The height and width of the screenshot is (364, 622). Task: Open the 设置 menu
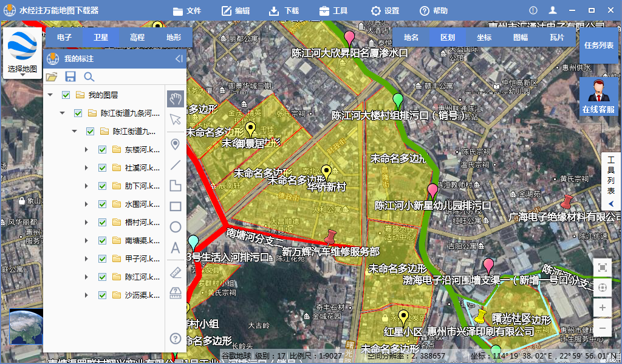pyautogui.click(x=384, y=10)
